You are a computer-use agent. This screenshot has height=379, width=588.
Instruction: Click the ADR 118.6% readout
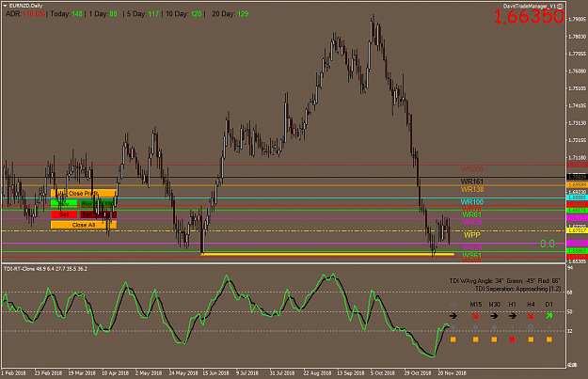[x=25, y=14]
